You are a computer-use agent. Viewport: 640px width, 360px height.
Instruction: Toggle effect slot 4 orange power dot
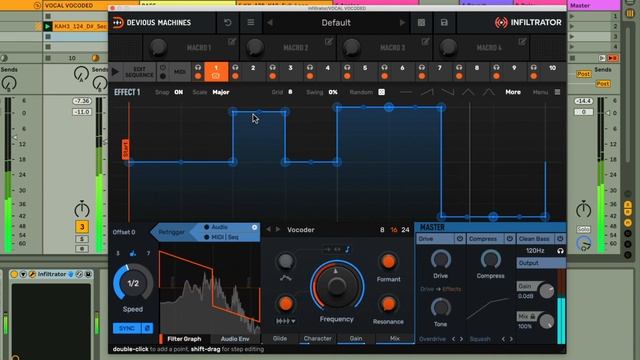tap(310, 76)
